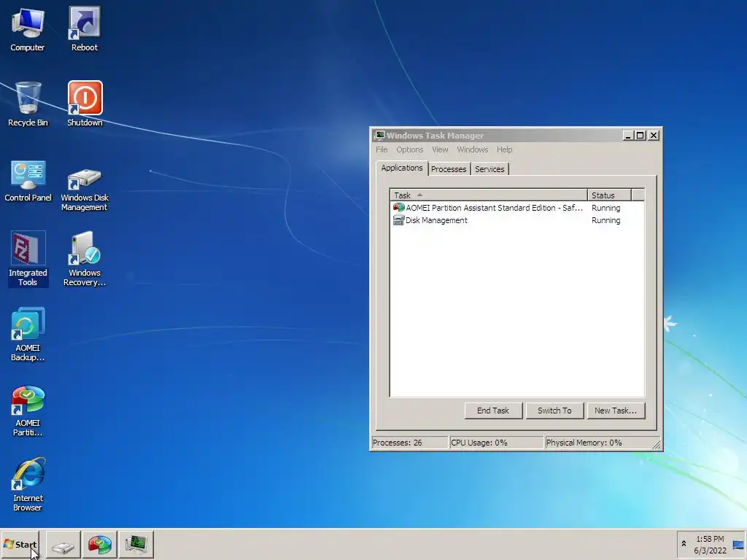Click the AOMEI task icon in list
747x560 pixels.
pos(398,208)
